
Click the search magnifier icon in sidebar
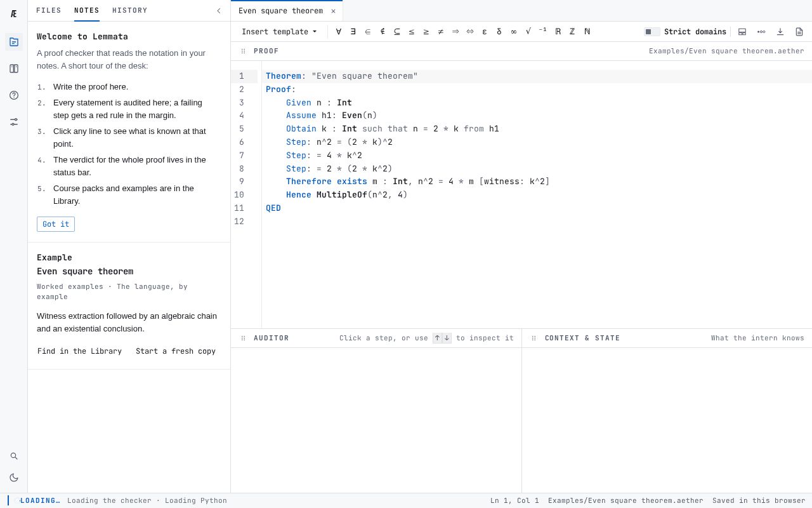[14, 456]
